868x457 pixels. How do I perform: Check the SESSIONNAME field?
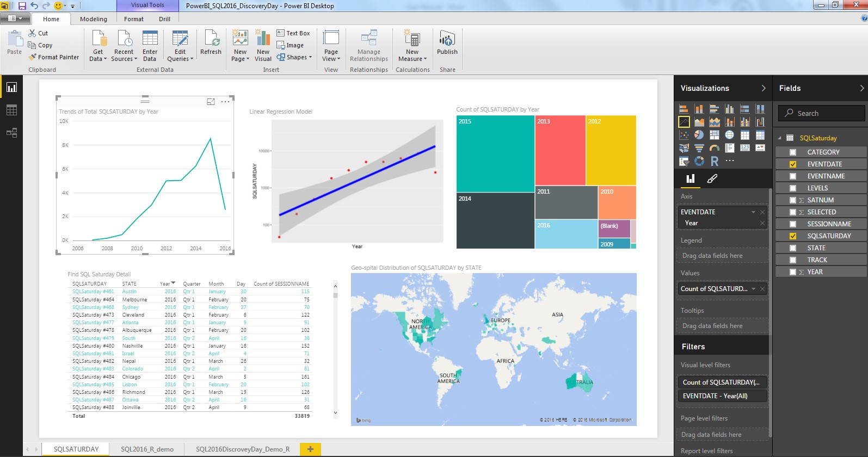tap(793, 224)
